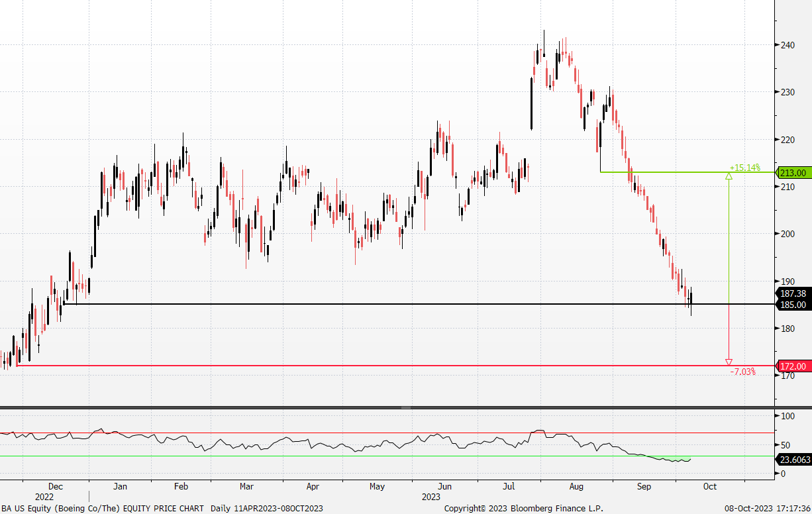Click the 2023 year label
This screenshot has height=514, width=812.
(432, 497)
